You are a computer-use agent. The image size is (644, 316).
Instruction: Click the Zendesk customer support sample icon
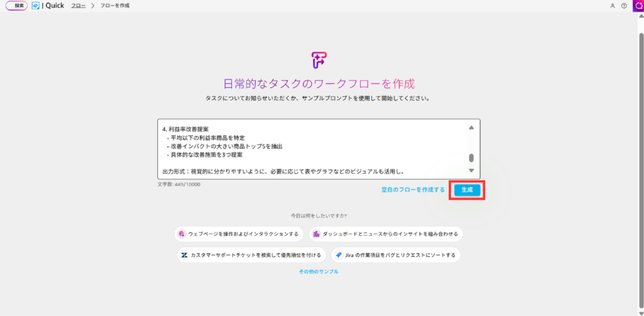[184, 255]
